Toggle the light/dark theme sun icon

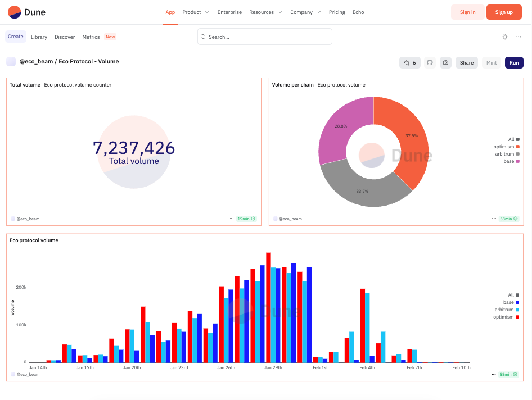click(x=505, y=37)
